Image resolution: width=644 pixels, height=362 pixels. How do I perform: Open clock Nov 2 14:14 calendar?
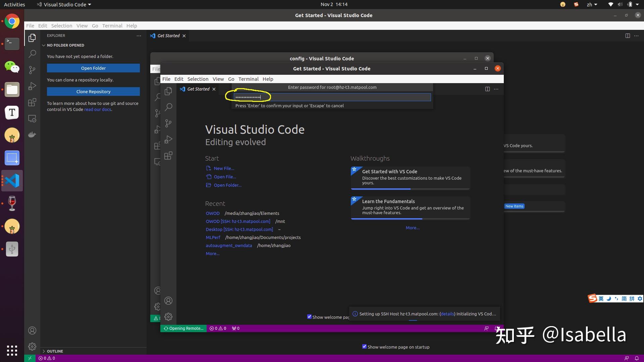click(x=334, y=4)
